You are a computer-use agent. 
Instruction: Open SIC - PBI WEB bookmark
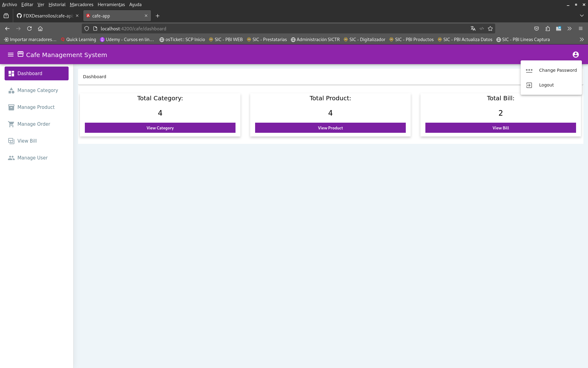(x=226, y=40)
